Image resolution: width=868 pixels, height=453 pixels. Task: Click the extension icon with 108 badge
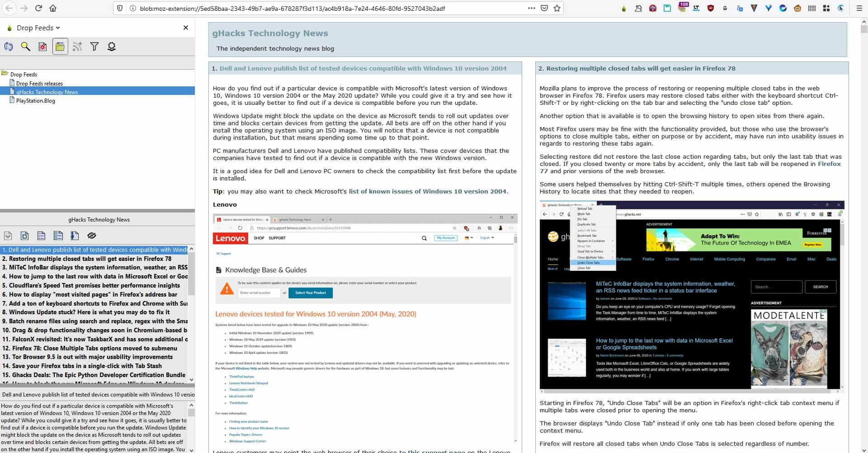click(x=683, y=7)
